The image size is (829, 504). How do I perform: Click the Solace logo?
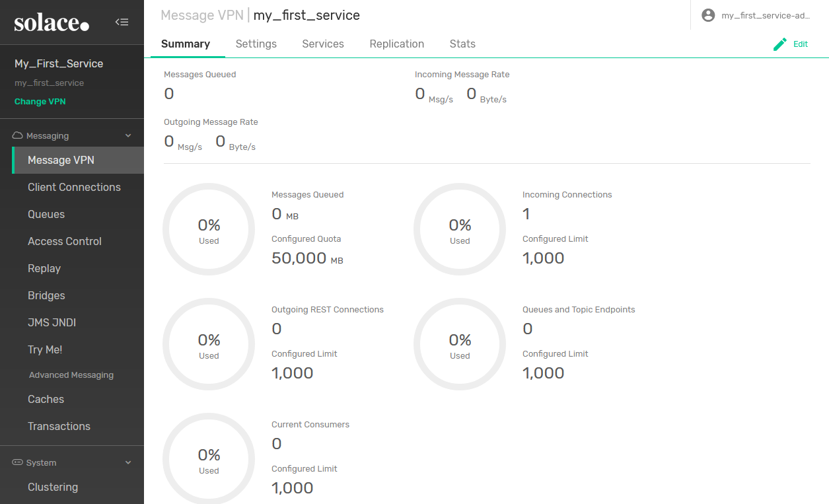point(52,22)
